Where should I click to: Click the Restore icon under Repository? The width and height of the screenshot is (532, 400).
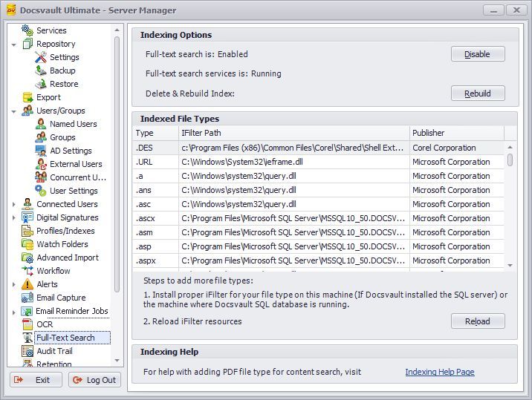pyautogui.click(x=41, y=84)
